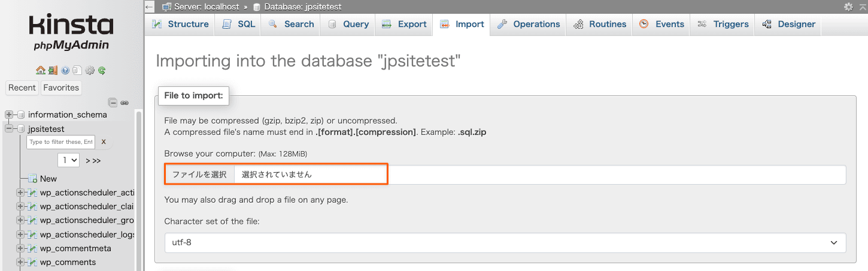Open the Designer tab

(789, 24)
